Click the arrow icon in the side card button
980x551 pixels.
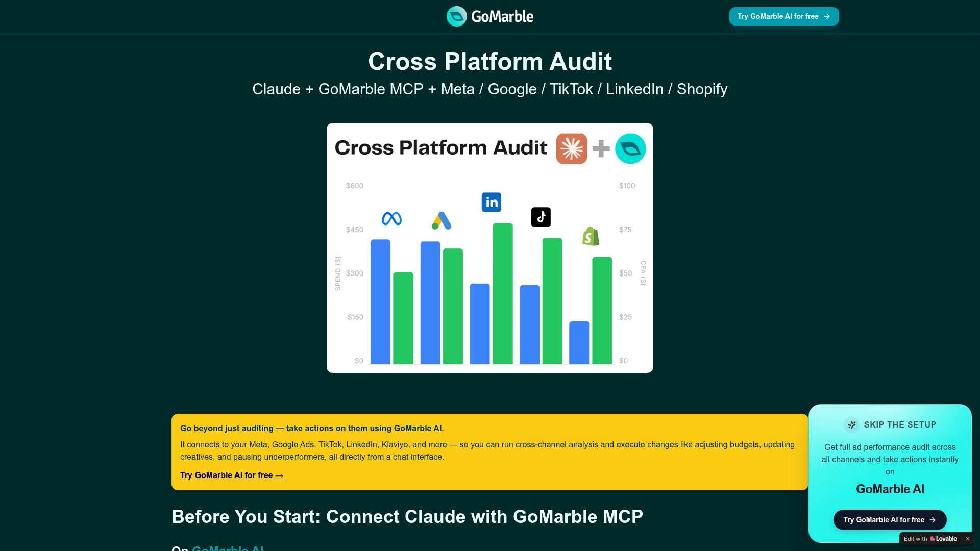point(933,520)
